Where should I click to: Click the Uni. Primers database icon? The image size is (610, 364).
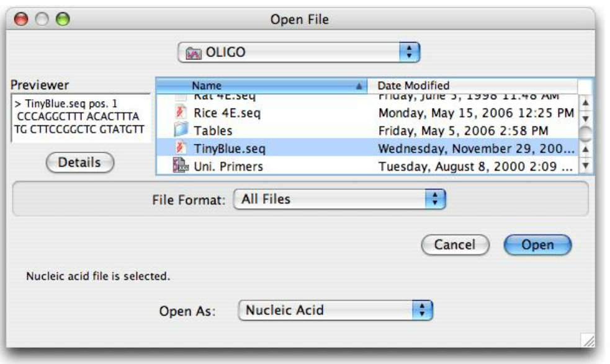(x=181, y=166)
